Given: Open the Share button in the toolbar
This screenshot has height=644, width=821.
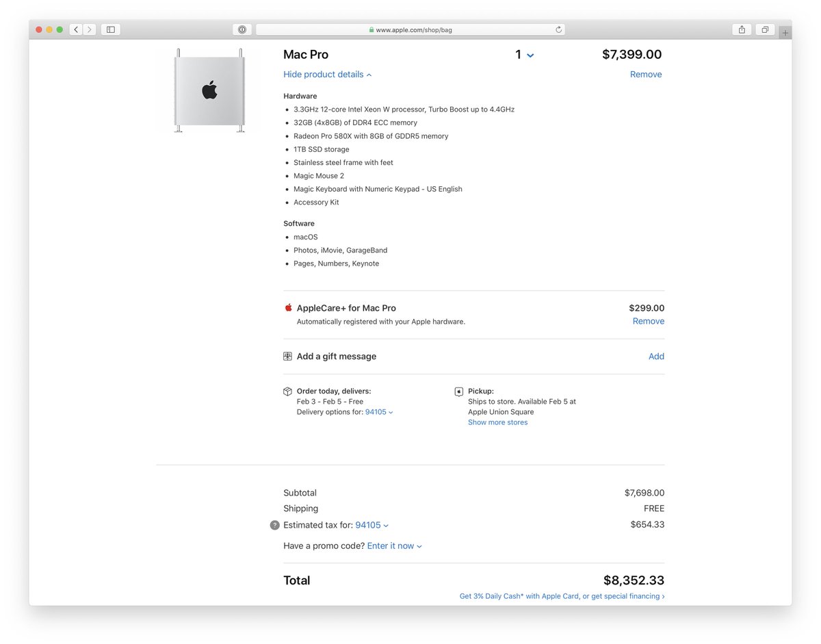Looking at the screenshot, I should point(742,29).
